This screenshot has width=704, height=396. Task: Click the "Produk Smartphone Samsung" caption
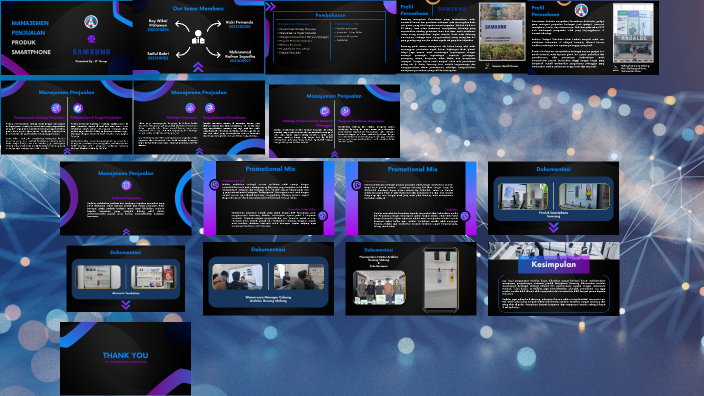(554, 215)
